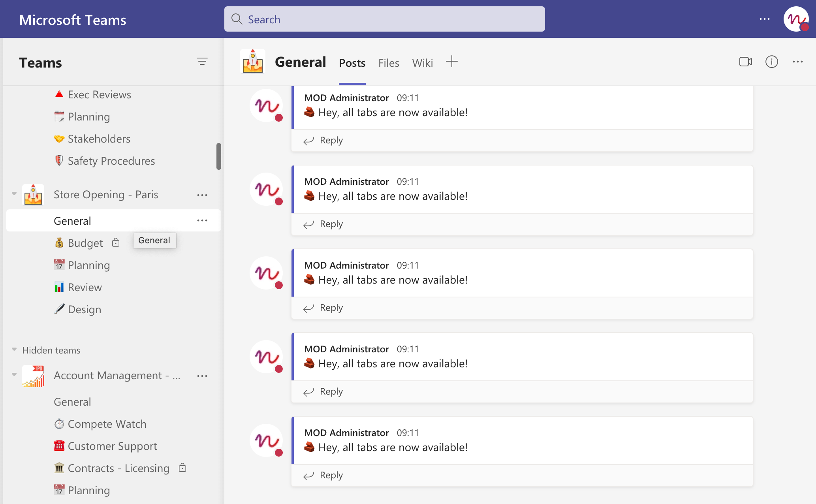
Task: Collapse the Store Opening - Paris team
Action: tap(14, 194)
